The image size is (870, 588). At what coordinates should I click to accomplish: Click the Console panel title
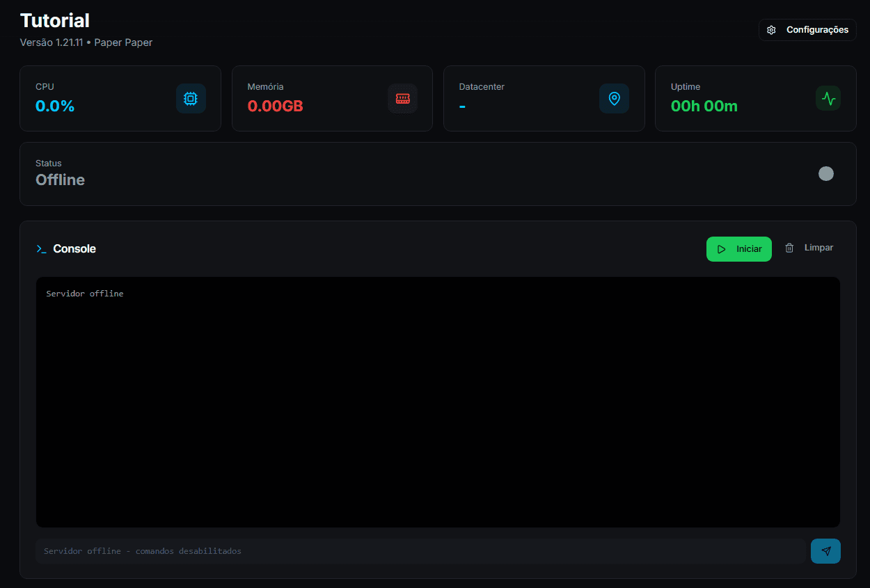[74, 248]
